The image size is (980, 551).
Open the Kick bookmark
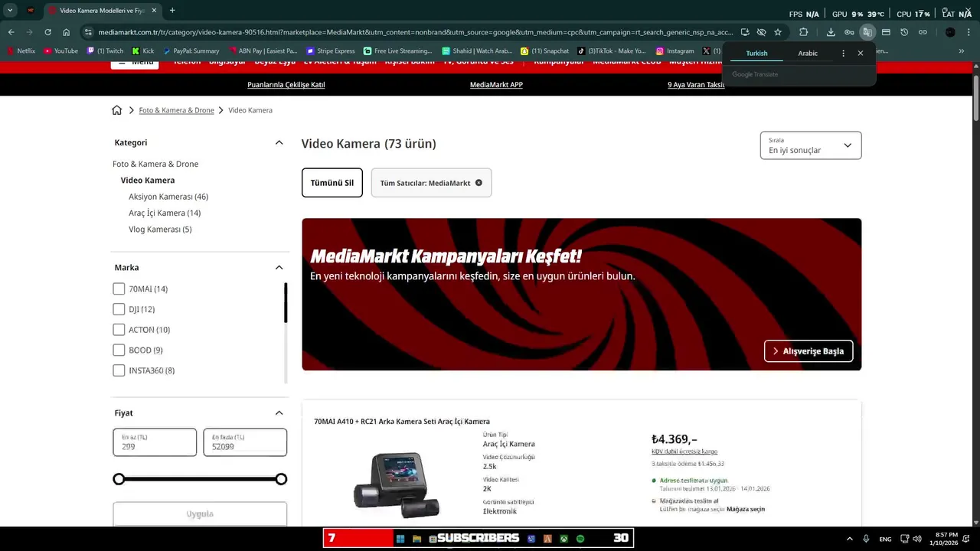coord(142,51)
